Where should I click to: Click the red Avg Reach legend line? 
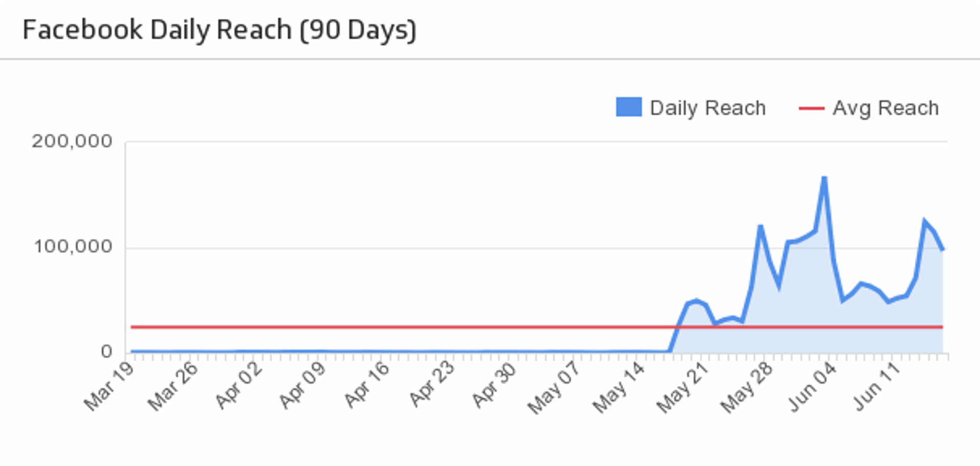[x=811, y=108]
